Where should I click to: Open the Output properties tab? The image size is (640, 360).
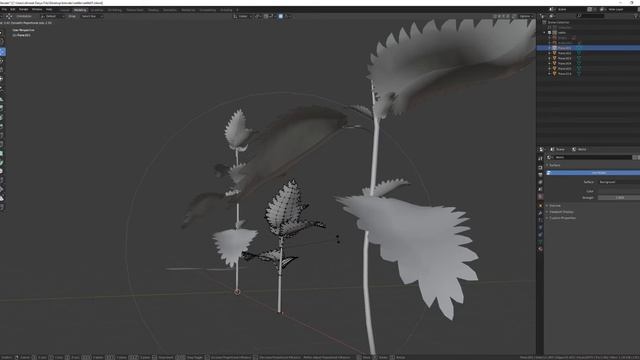540,175
